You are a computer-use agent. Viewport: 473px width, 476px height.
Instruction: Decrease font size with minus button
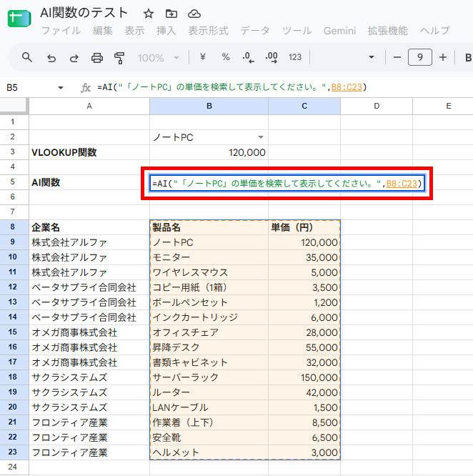[x=397, y=57]
